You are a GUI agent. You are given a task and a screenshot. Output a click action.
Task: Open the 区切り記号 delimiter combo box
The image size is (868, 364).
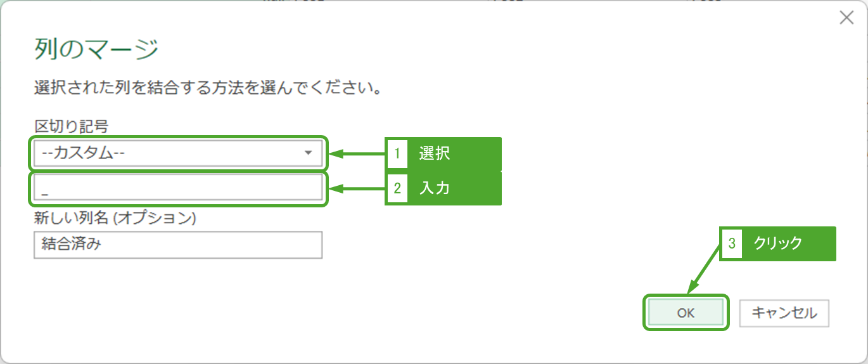(171, 153)
